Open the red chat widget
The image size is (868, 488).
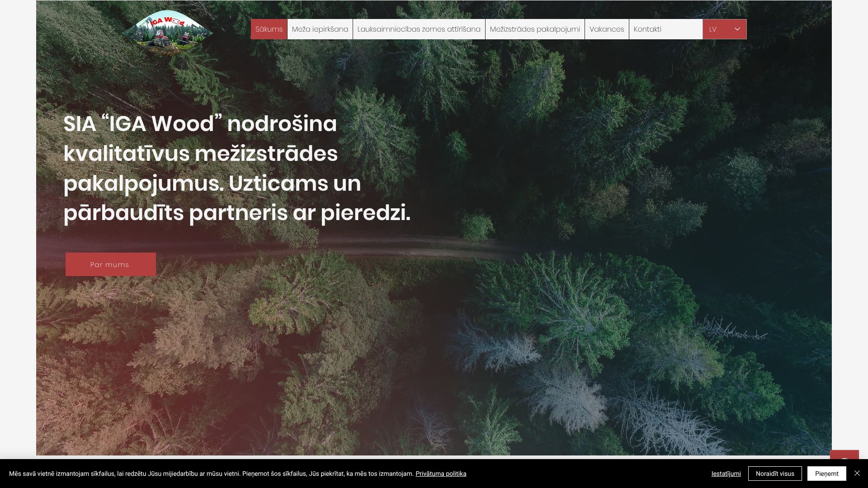pos(844,455)
